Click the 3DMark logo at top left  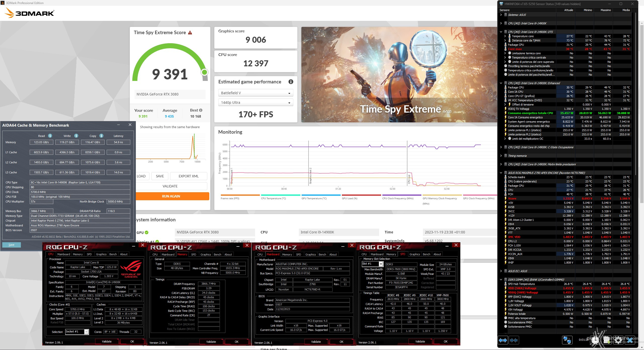[x=29, y=13]
